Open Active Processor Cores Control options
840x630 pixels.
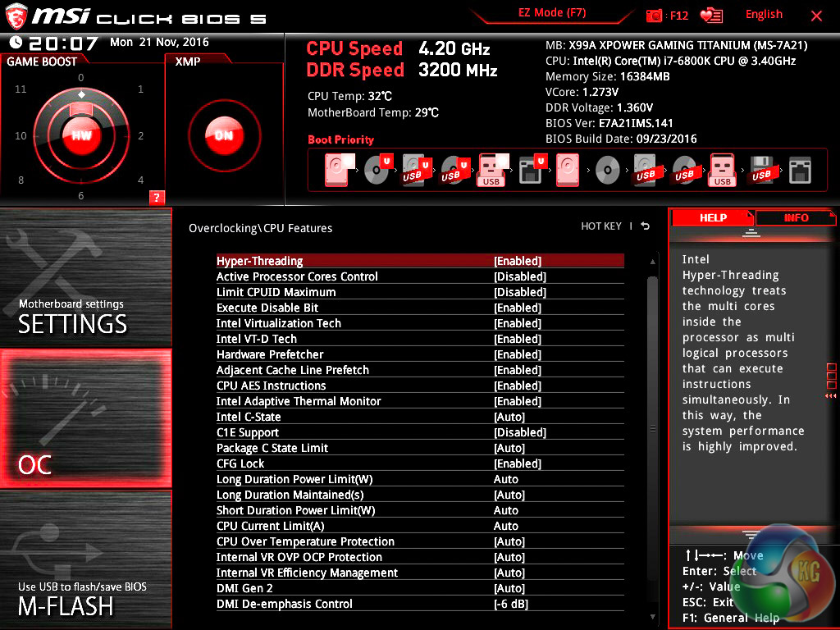click(420, 276)
